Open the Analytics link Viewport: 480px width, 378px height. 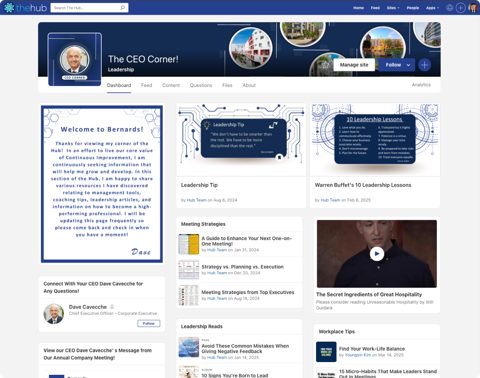[421, 85]
